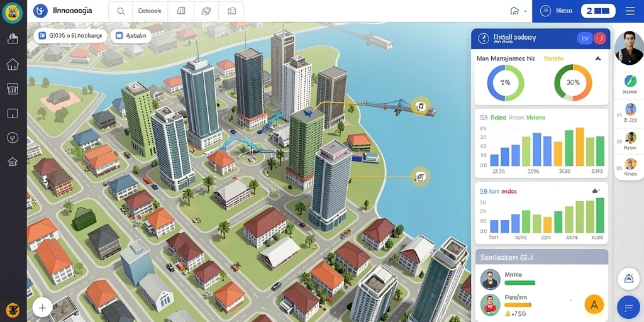Click the orange round A button
644x322 pixels.
[x=594, y=305]
